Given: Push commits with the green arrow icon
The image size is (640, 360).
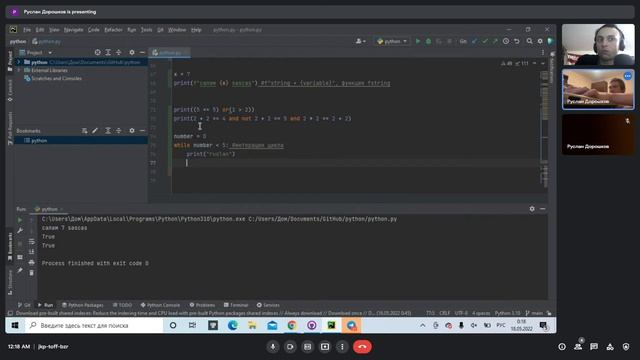Looking at the screenshot, I should [x=495, y=41].
